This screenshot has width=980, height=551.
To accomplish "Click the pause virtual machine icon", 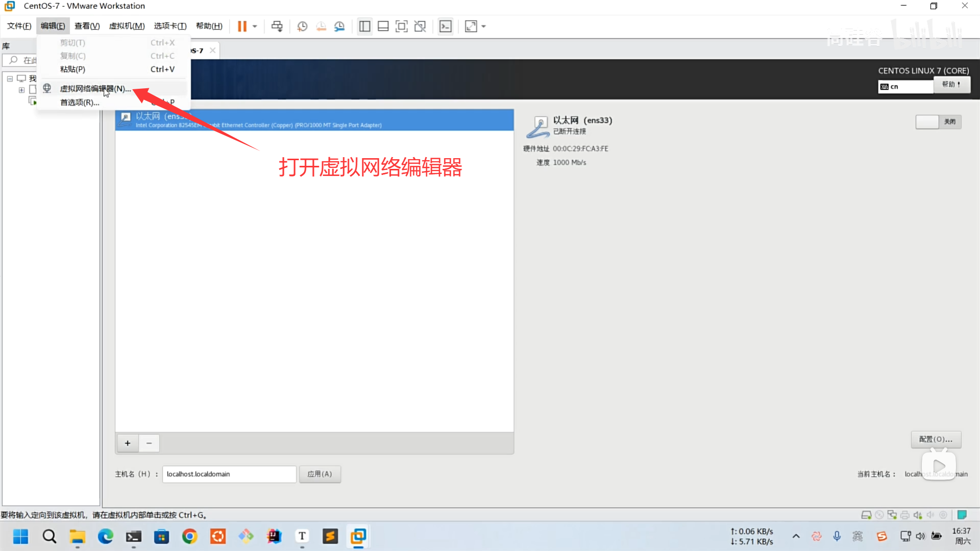I will click(242, 26).
